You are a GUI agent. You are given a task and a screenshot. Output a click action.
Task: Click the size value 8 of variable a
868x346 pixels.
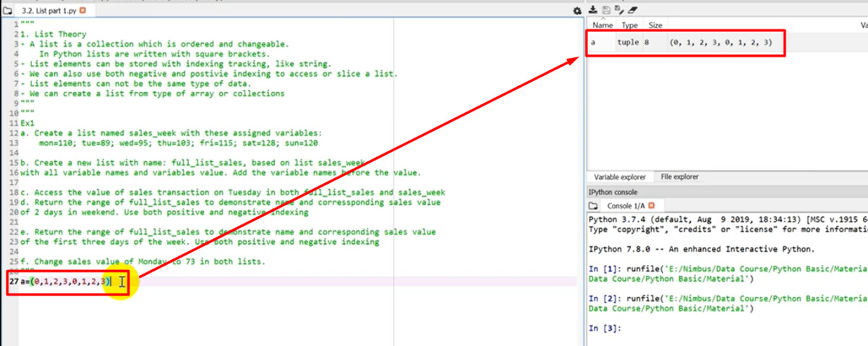pos(647,43)
